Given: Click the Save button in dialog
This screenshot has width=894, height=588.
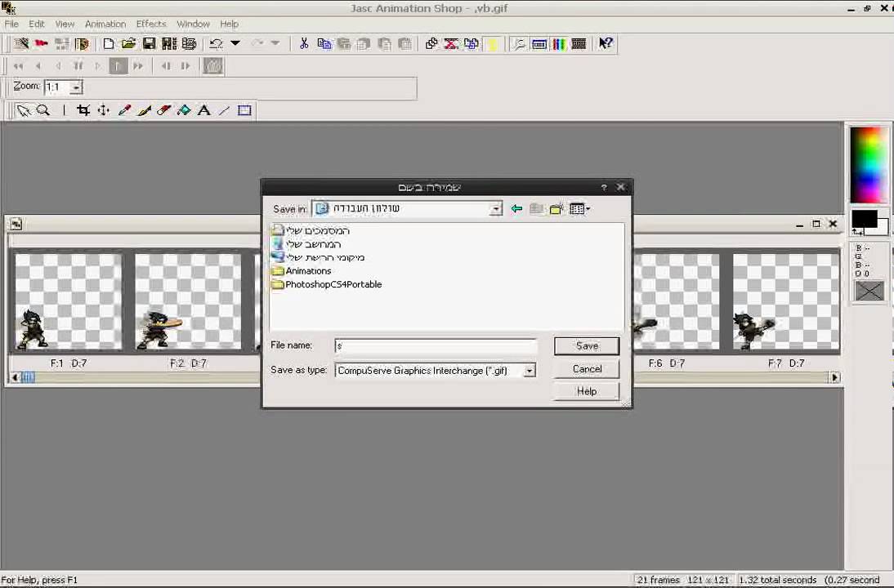Looking at the screenshot, I should click(x=587, y=345).
